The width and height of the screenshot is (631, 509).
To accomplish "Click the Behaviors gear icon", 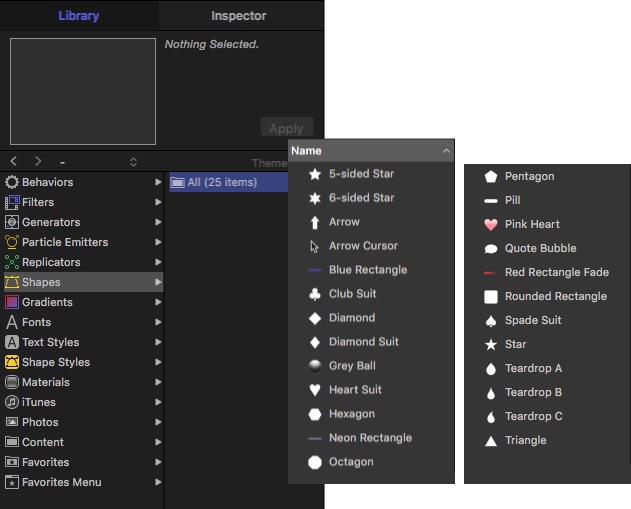I will (12, 182).
